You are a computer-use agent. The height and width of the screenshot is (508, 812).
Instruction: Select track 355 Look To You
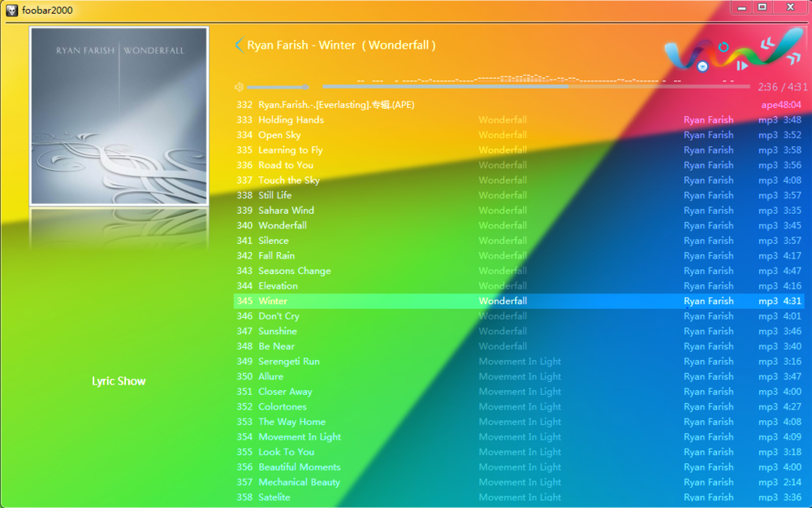(520, 451)
